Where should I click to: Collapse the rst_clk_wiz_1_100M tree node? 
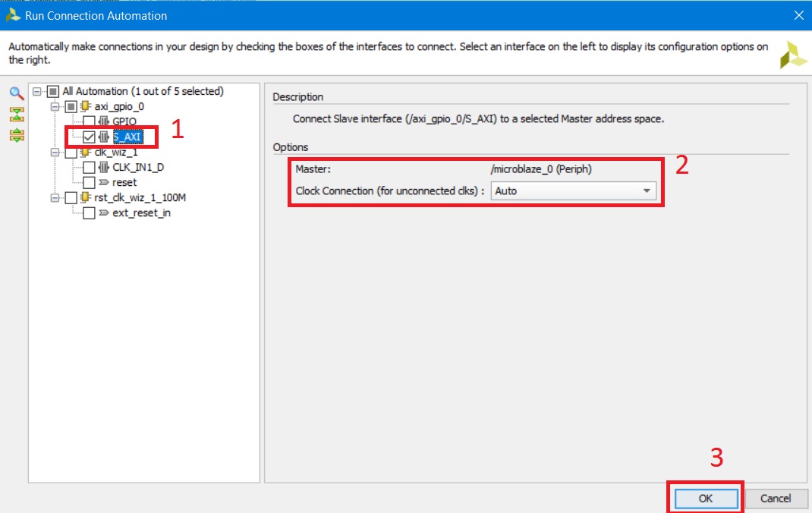coord(55,198)
